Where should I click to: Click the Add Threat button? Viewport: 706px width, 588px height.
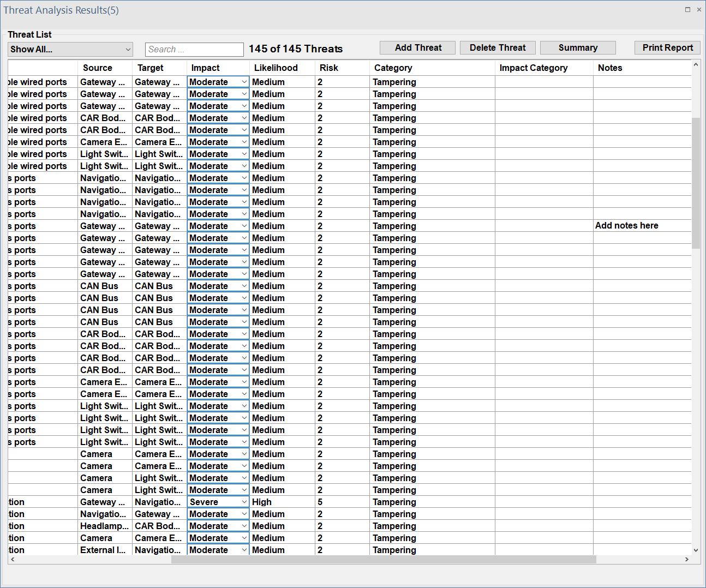(418, 48)
